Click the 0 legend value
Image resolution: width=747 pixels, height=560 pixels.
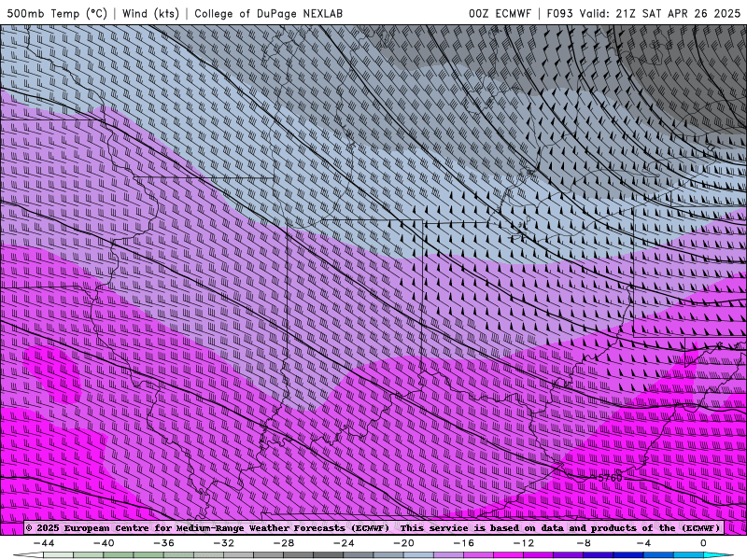pyautogui.click(x=703, y=543)
